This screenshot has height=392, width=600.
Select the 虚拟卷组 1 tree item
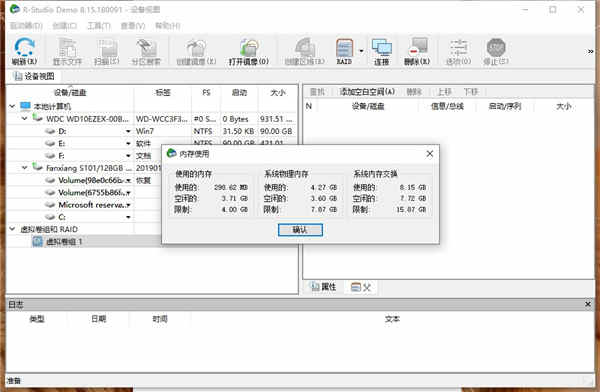[x=64, y=242]
